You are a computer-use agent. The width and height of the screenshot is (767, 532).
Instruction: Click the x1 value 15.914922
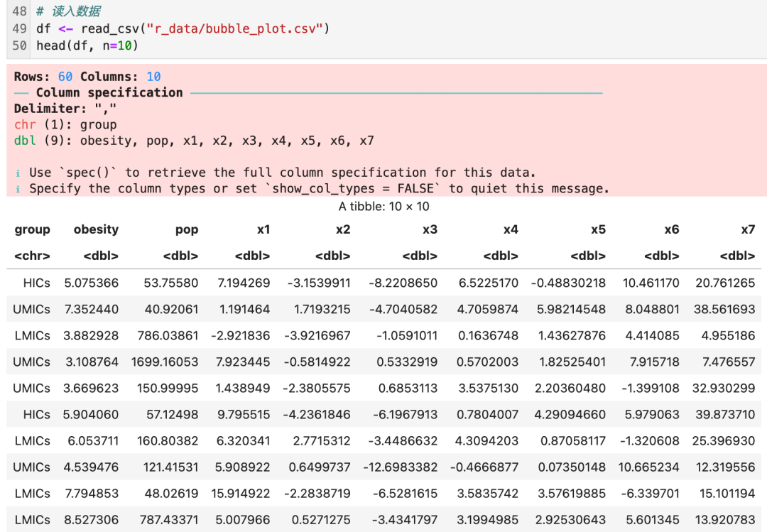point(241,494)
